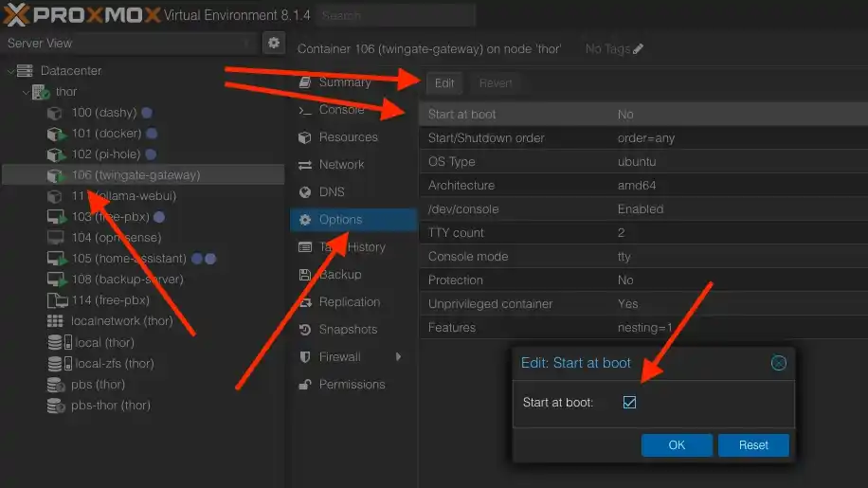
Task: Open the Replication tab
Action: pyautogui.click(x=353, y=302)
